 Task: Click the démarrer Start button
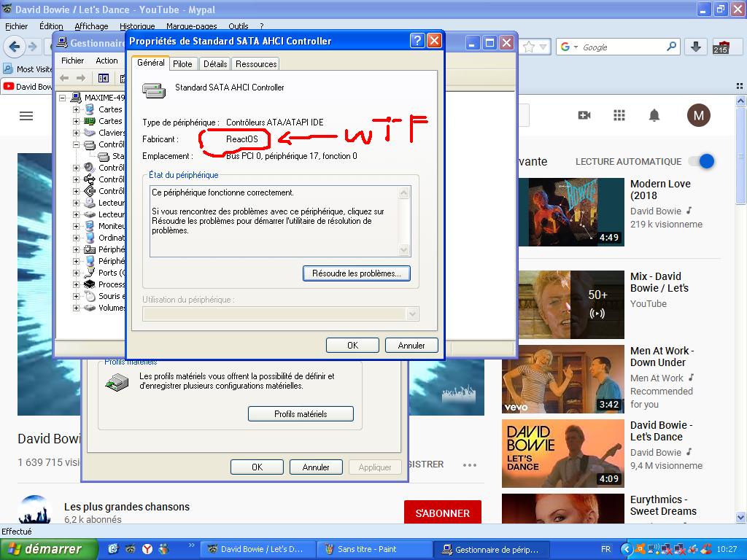[x=49, y=549]
